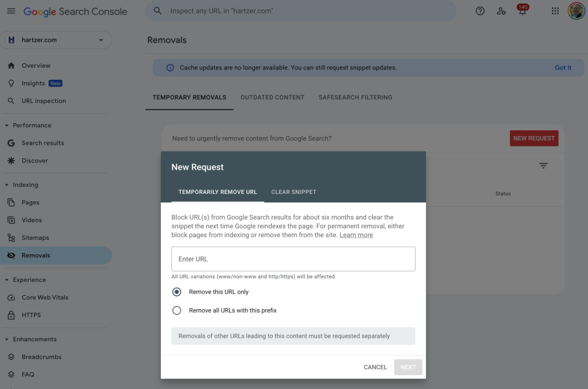
Task: Click the Google Search Console logo
Action: [x=75, y=11]
